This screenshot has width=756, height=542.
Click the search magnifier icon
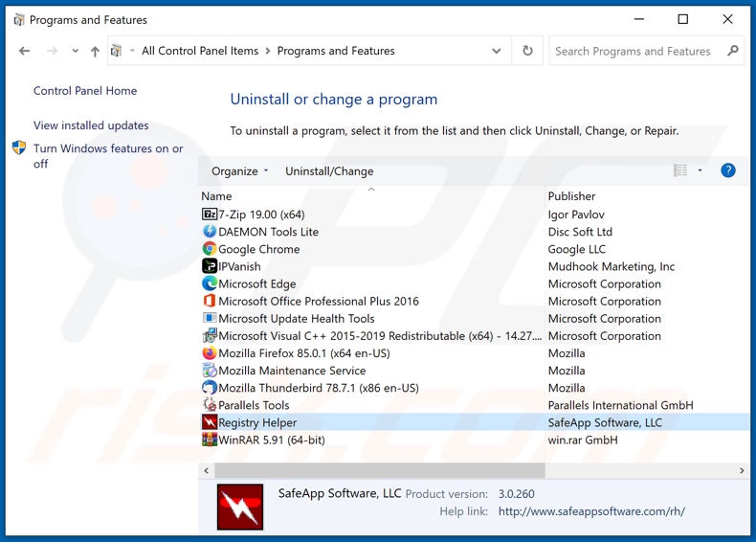tap(733, 51)
